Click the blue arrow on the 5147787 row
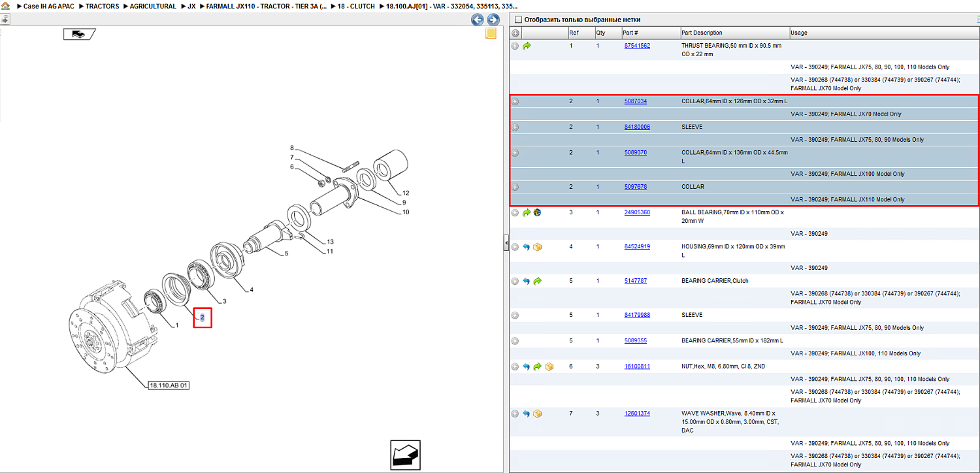 tap(527, 281)
